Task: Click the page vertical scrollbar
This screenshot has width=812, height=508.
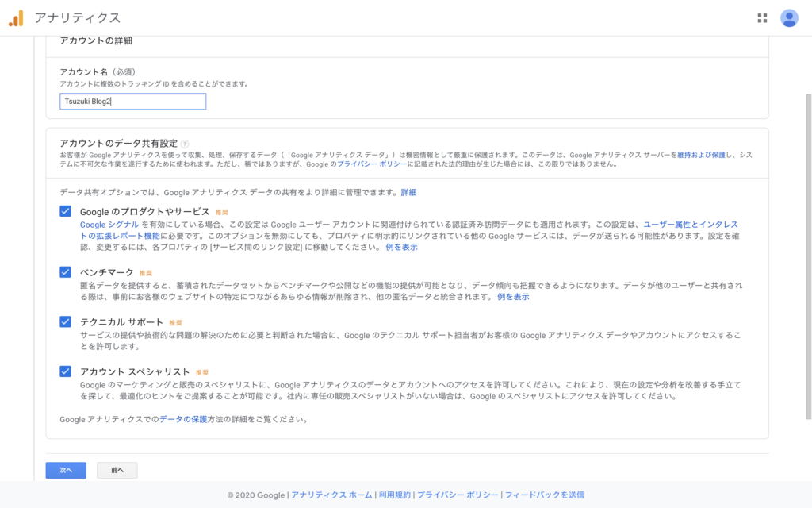Action: click(808, 256)
